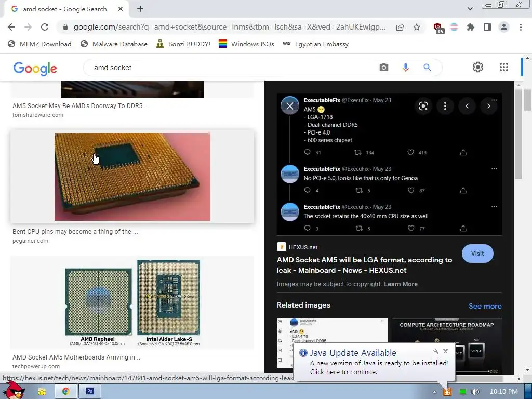Open the Bonzi BUDDY! bookmark
The width and height of the screenshot is (532, 399).
point(183,44)
